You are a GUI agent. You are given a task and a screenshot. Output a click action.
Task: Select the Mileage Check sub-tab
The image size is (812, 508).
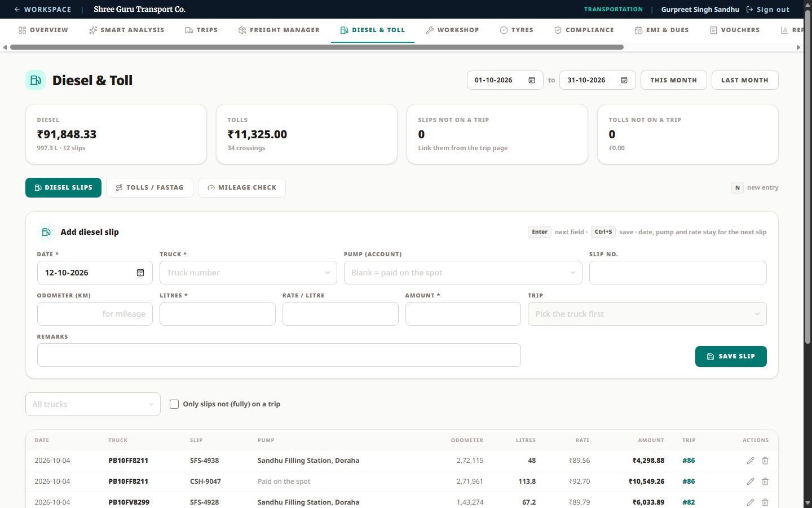point(242,187)
